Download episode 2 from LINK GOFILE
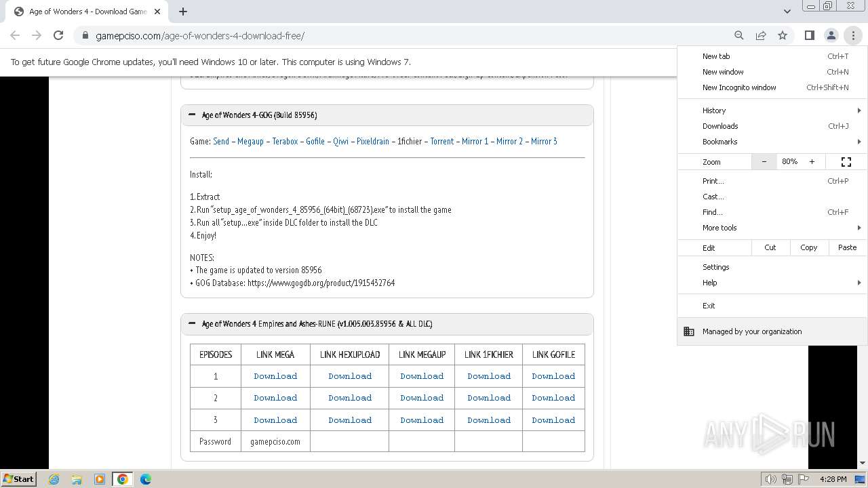Screen dimensions: 868x488 pos(553,398)
